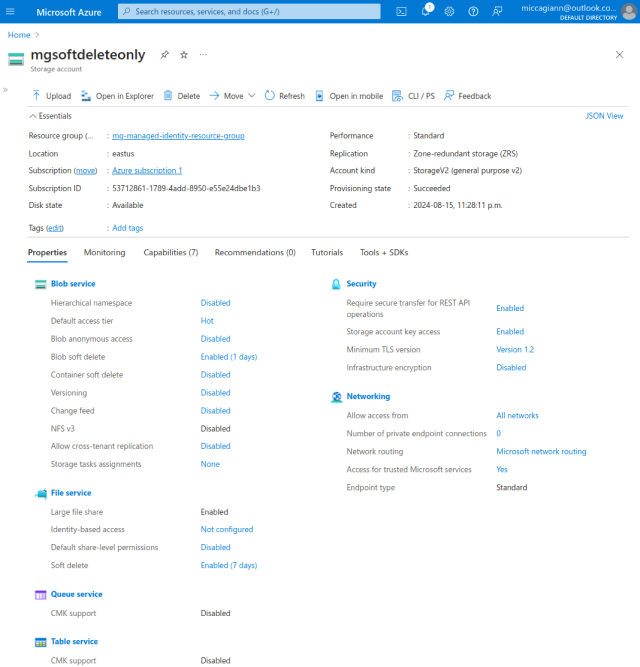This screenshot has width=640, height=667.
Task: Switch to Capabilities (7) tab
Action: (x=171, y=253)
